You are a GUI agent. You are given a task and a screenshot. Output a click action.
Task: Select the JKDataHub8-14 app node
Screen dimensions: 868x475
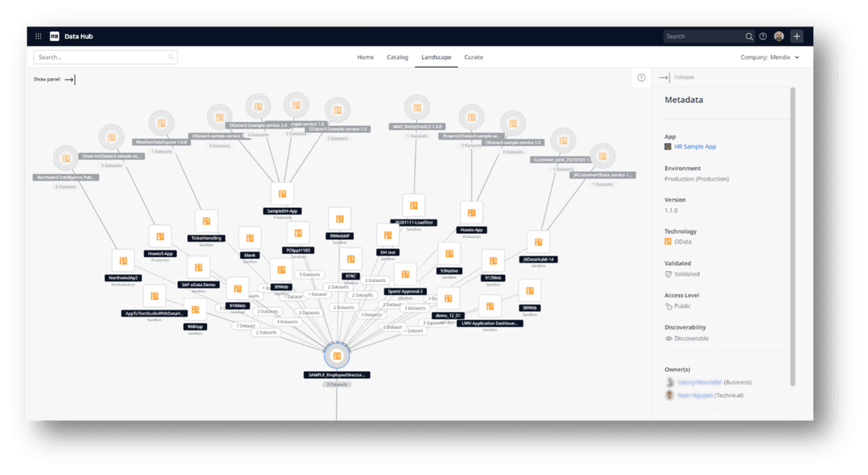click(538, 243)
